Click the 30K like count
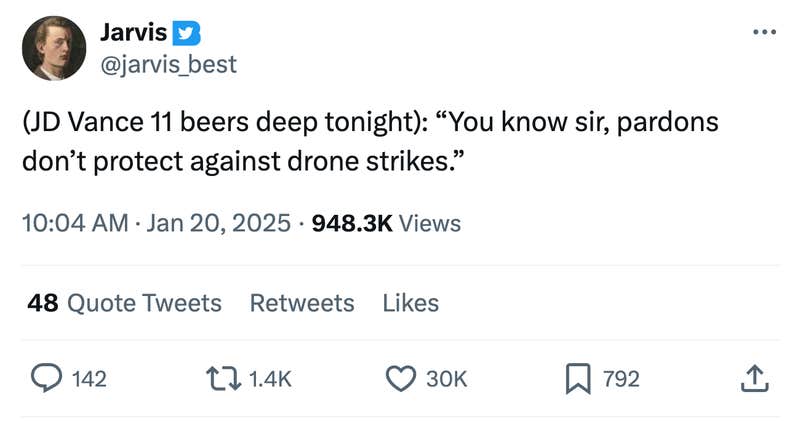This screenshot has width=800, height=421. coord(446,379)
